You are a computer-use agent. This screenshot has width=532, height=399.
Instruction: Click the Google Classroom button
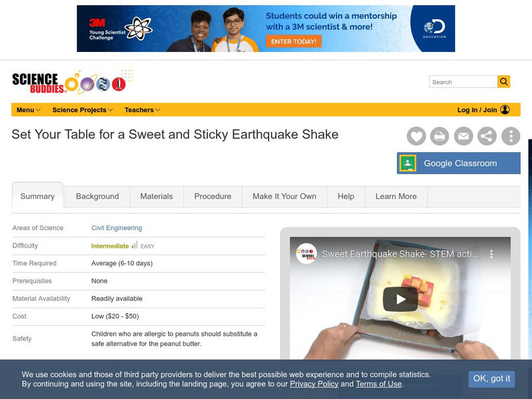pos(459,163)
